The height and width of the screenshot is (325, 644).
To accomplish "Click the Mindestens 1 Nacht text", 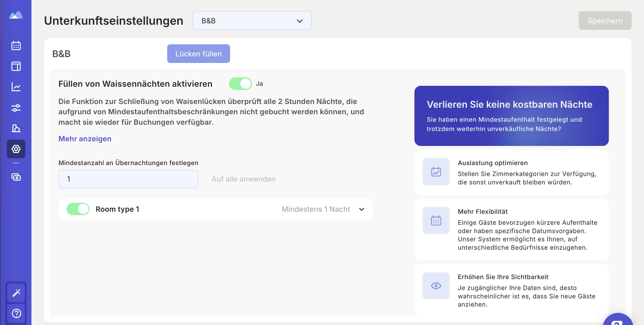I will (x=316, y=209).
